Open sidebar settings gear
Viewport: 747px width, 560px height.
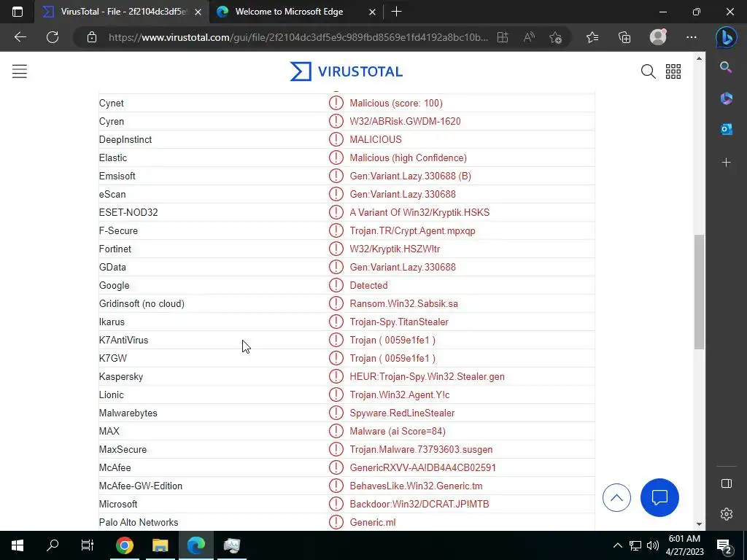tap(726, 514)
